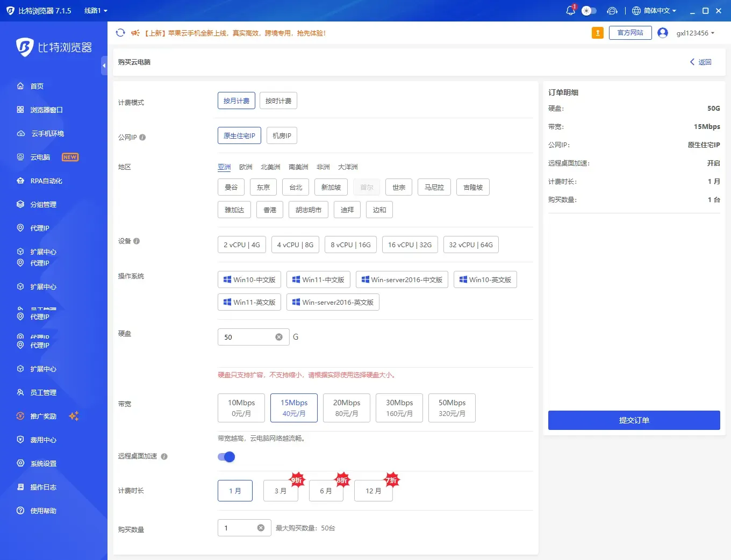
Task: Select the Win11-中文版 operating system
Action: pos(318,280)
